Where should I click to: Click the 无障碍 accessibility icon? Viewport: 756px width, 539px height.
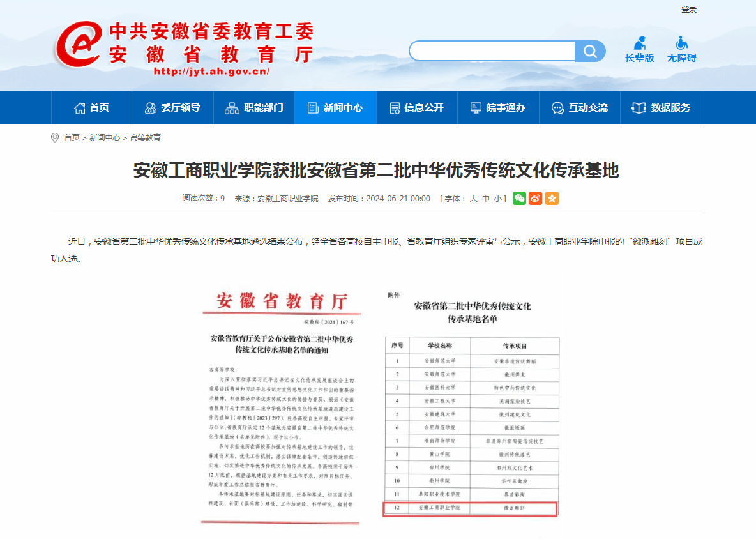pyautogui.click(x=681, y=43)
